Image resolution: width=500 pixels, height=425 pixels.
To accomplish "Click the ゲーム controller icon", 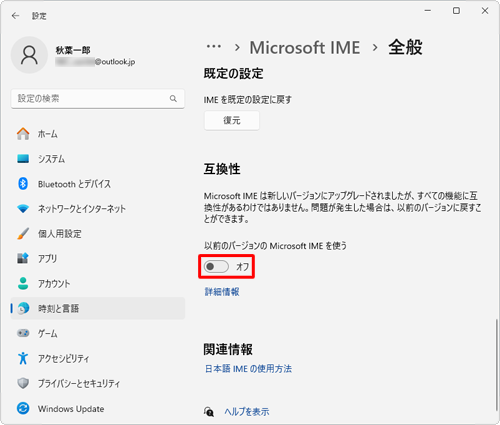I will 23,333.
